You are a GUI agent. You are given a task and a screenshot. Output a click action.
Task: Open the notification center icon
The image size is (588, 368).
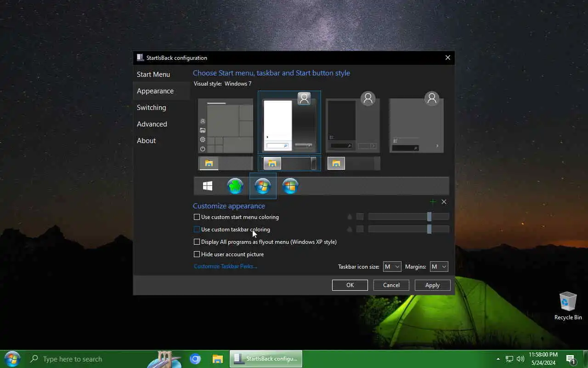(x=571, y=359)
